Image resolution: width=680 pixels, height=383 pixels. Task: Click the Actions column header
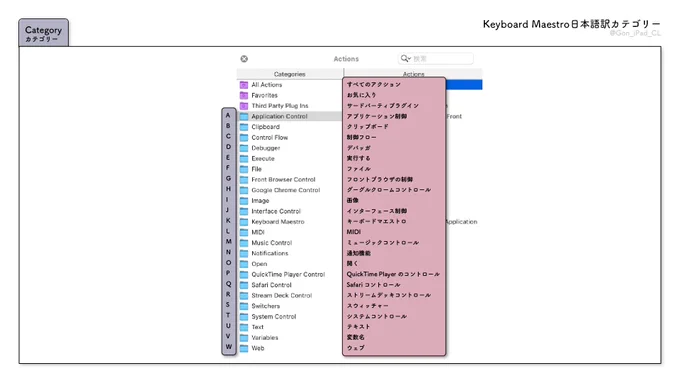413,74
